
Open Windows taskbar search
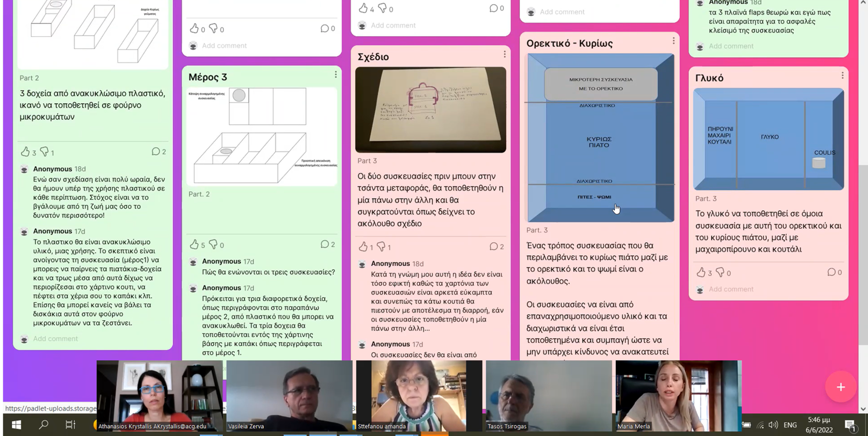pyautogui.click(x=44, y=425)
